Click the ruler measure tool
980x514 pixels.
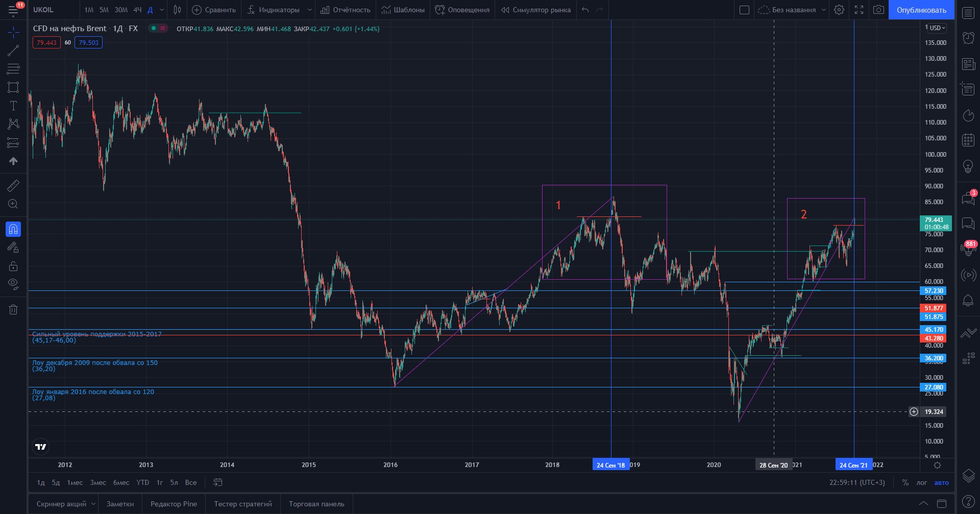click(13, 186)
